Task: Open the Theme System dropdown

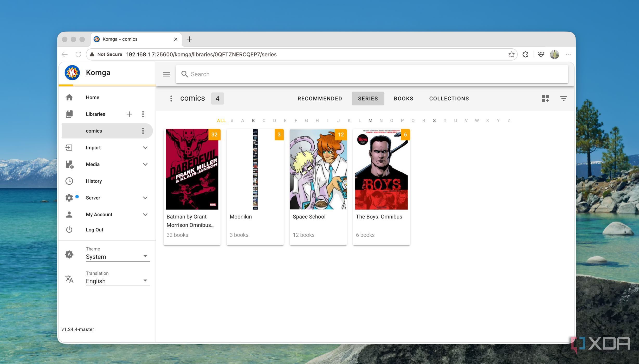Action: pyautogui.click(x=118, y=257)
